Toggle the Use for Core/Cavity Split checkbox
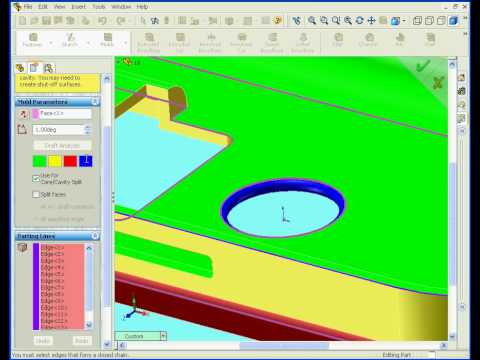480x360 pixels. [36, 179]
